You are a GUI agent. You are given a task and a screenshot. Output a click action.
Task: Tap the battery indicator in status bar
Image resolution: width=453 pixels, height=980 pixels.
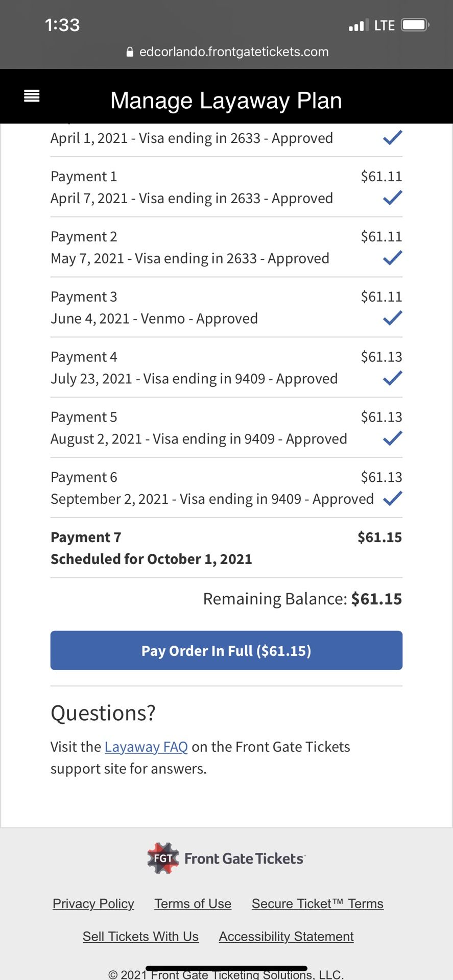415,25
